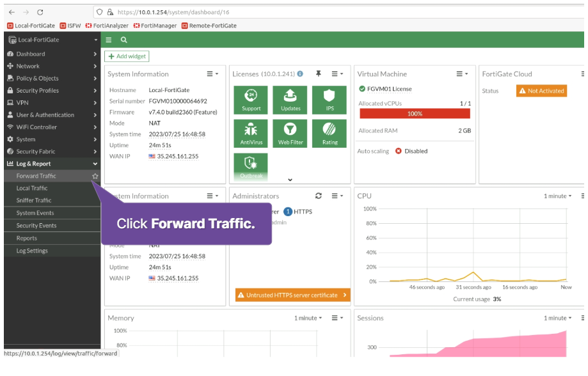
Task: Expand the VPN menu
Action: pyautogui.click(x=52, y=103)
